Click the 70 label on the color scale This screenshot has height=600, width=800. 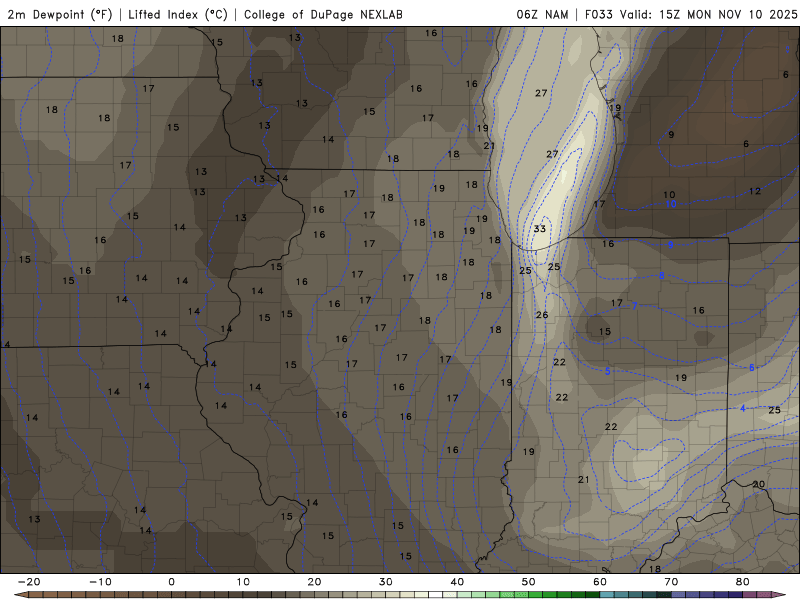point(671,582)
